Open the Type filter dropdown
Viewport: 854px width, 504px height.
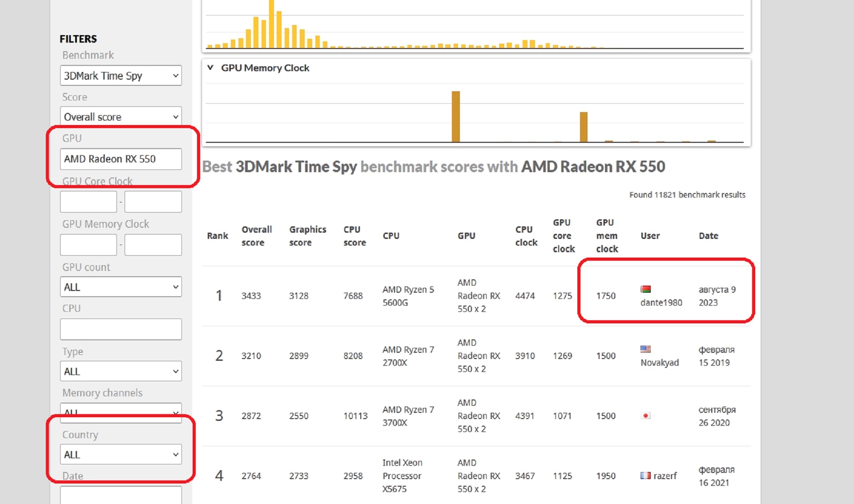click(121, 371)
